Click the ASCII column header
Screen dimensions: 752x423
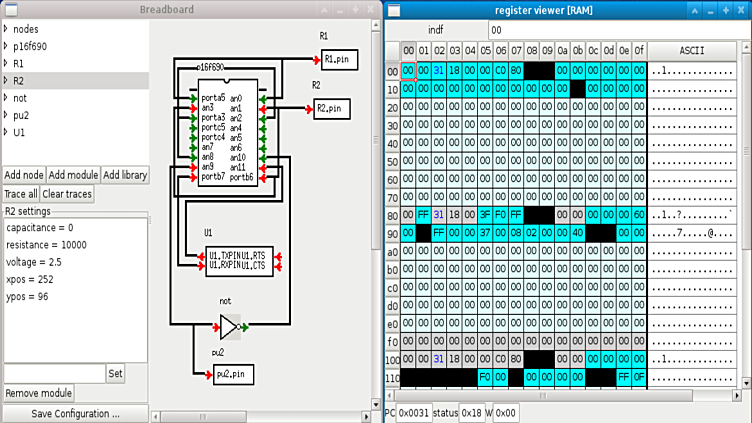pyautogui.click(x=691, y=50)
